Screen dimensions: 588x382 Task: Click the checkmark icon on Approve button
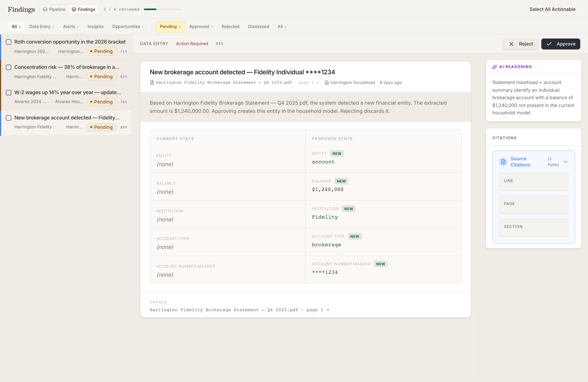pyautogui.click(x=549, y=44)
